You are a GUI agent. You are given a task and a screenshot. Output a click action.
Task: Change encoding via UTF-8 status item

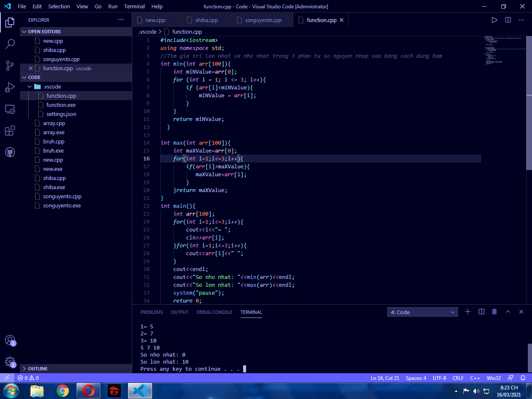coord(439,378)
